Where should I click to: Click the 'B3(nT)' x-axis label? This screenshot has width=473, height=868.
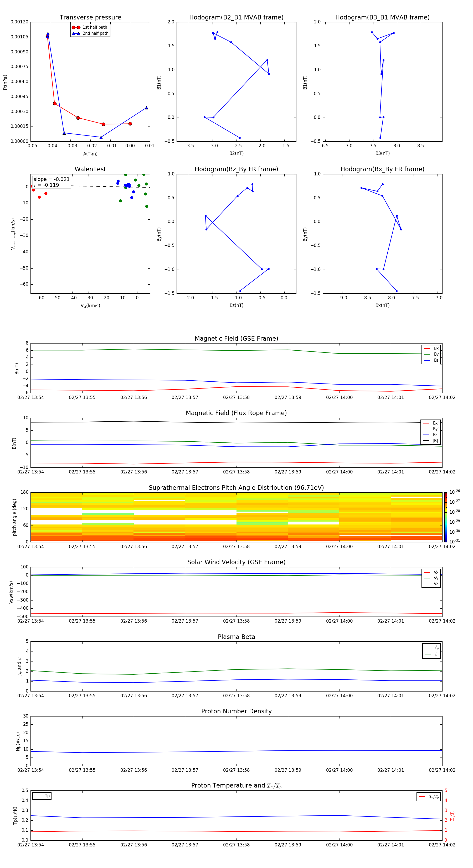tap(382, 153)
